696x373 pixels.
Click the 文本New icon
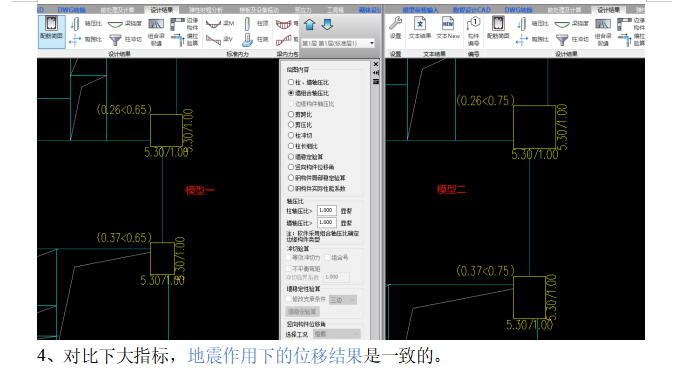pos(448,28)
